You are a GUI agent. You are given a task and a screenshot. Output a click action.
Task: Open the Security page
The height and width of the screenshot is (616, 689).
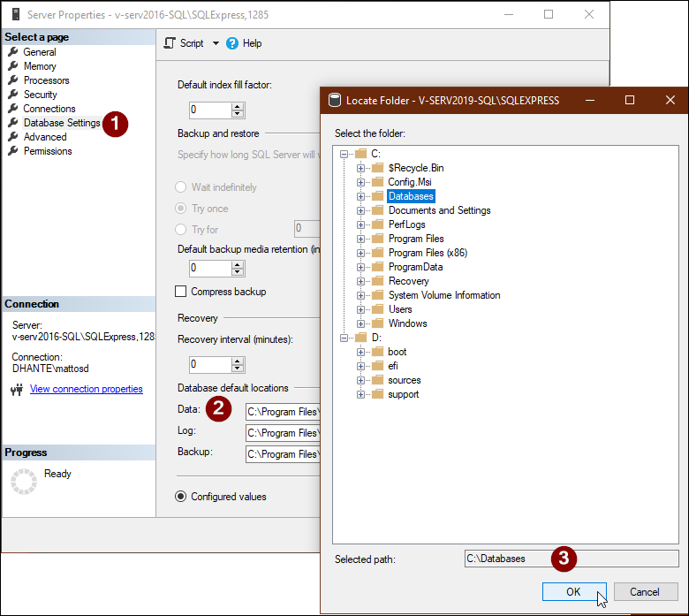(40, 95)
